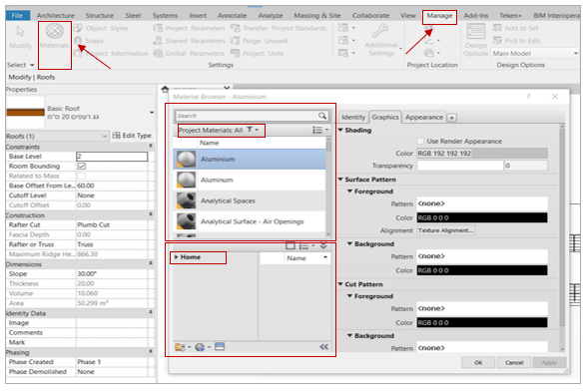The image size is (588, 391).
Task: Click Cancel in the Material Browser
Action: [x=514, y=362]
